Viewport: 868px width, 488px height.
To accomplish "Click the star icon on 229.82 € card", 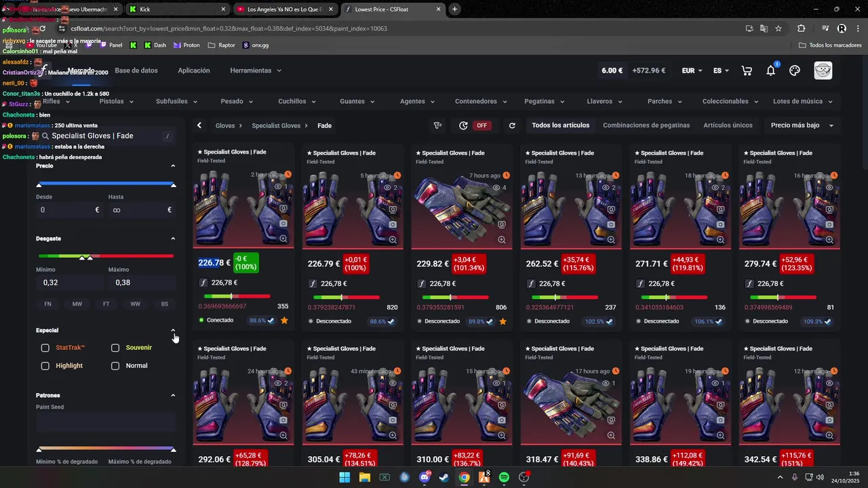I will (502, 321).
